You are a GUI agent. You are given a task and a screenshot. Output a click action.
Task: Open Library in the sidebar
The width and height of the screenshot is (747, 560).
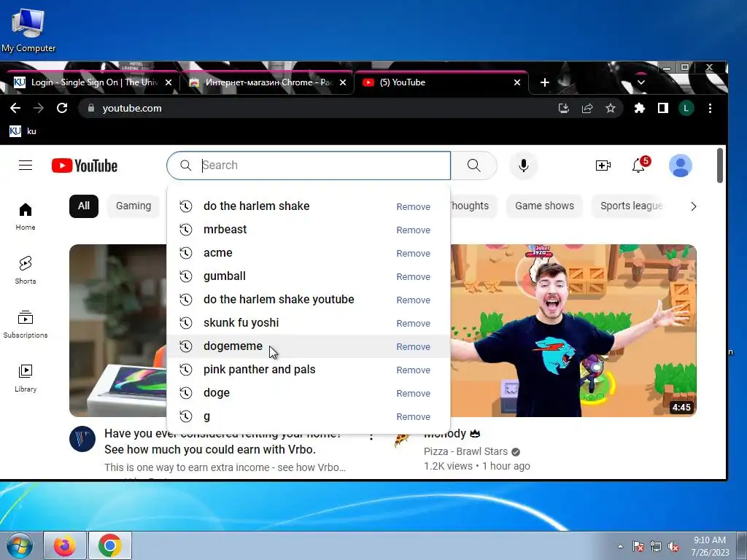click(x=26, y=378)
